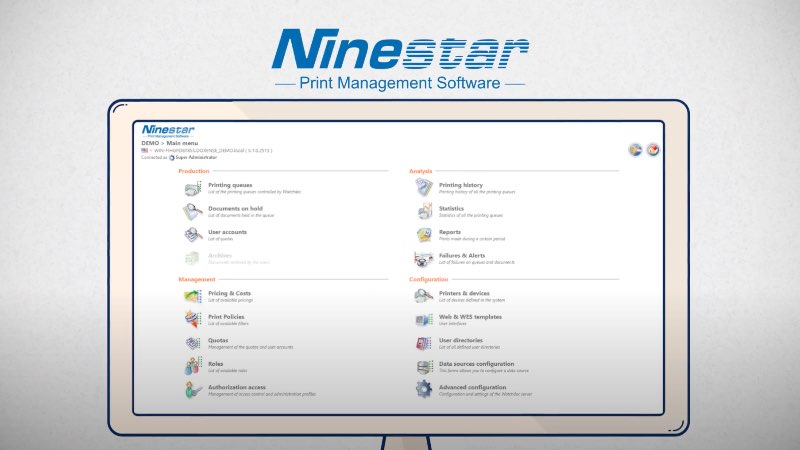Click the Analysis section heading
The height and width of the screenshot is (450, 800).
pos(420,171)
